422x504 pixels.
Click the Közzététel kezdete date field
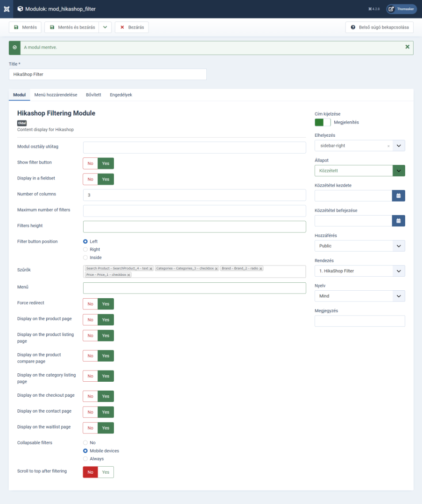click(353, 196)
